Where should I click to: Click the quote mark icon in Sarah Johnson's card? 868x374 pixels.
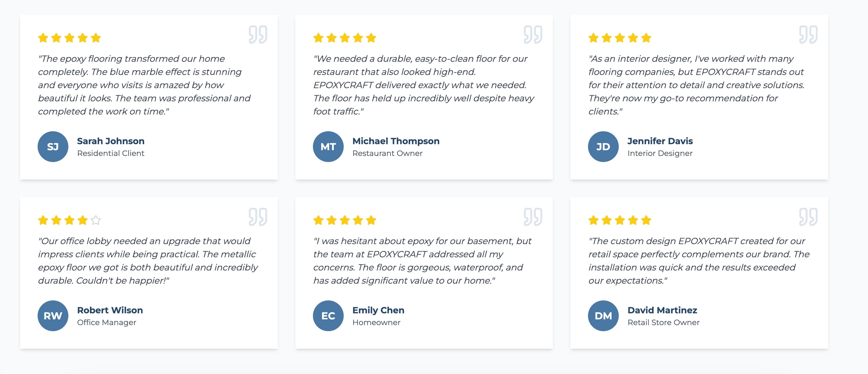258,34
